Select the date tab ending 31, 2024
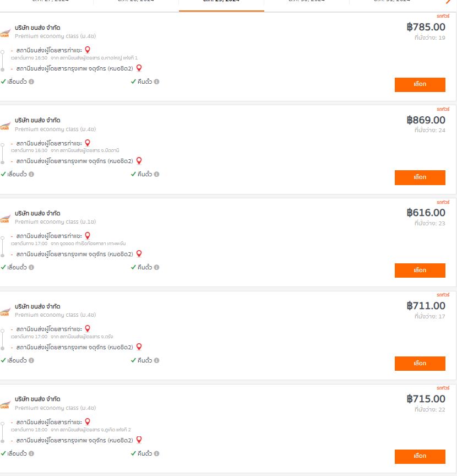Screen dimensions: 457x476 391,2
